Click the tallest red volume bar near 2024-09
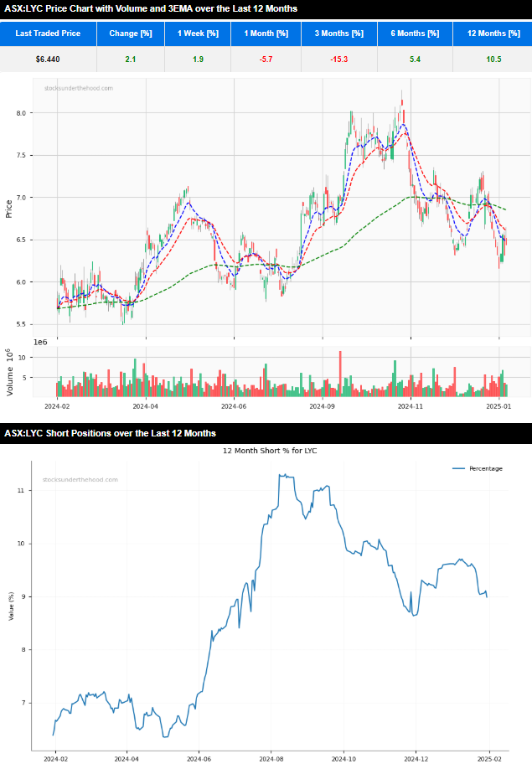 [340, 374]
